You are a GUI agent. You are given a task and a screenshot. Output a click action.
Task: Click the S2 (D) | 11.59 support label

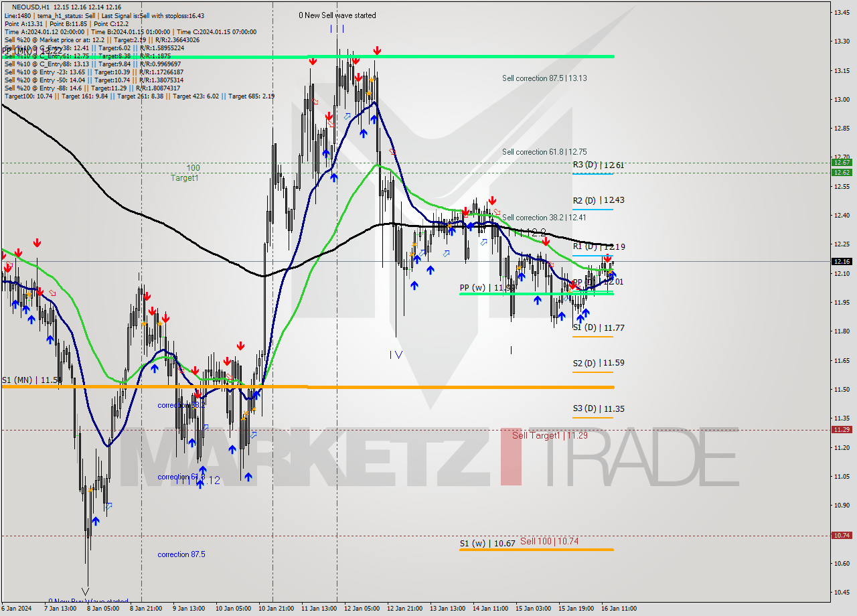(599, 363)
